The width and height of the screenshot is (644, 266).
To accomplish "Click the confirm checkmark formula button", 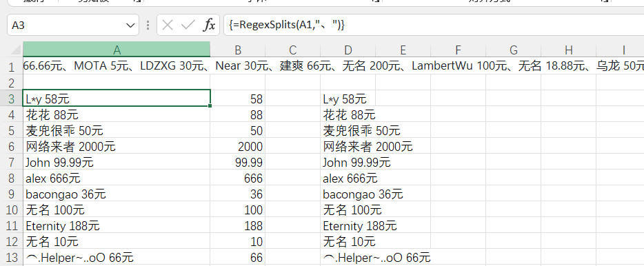I will (188, 25).
